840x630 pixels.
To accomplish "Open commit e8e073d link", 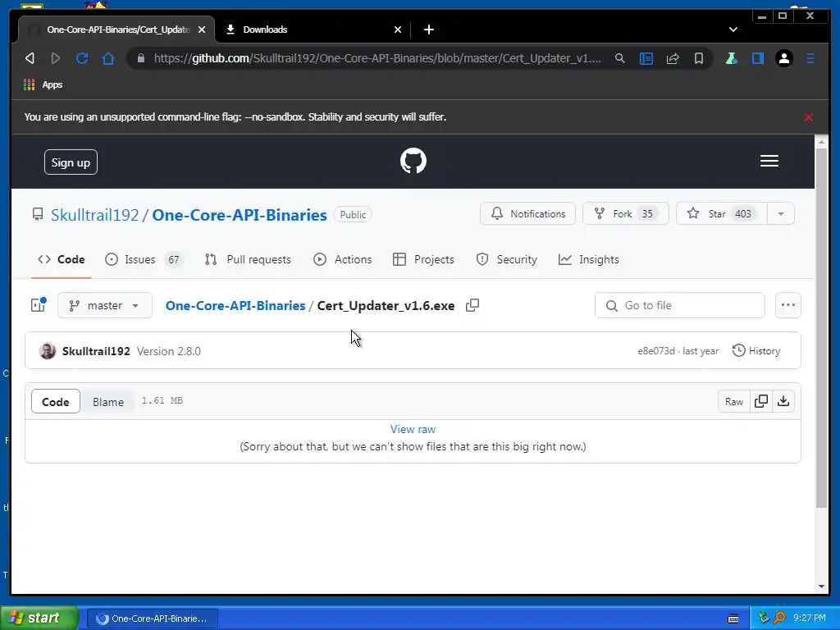I will (x=656, y=351).
